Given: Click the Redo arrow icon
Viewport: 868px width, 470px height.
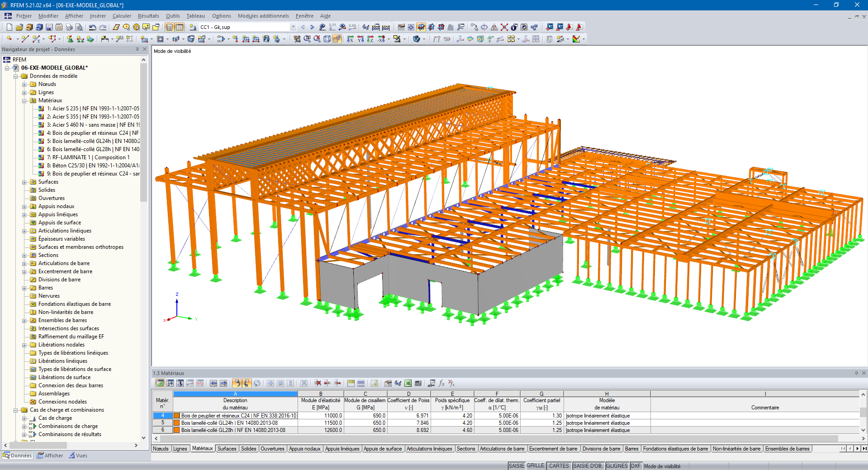Looking at the screenshot, I should 103,27.
